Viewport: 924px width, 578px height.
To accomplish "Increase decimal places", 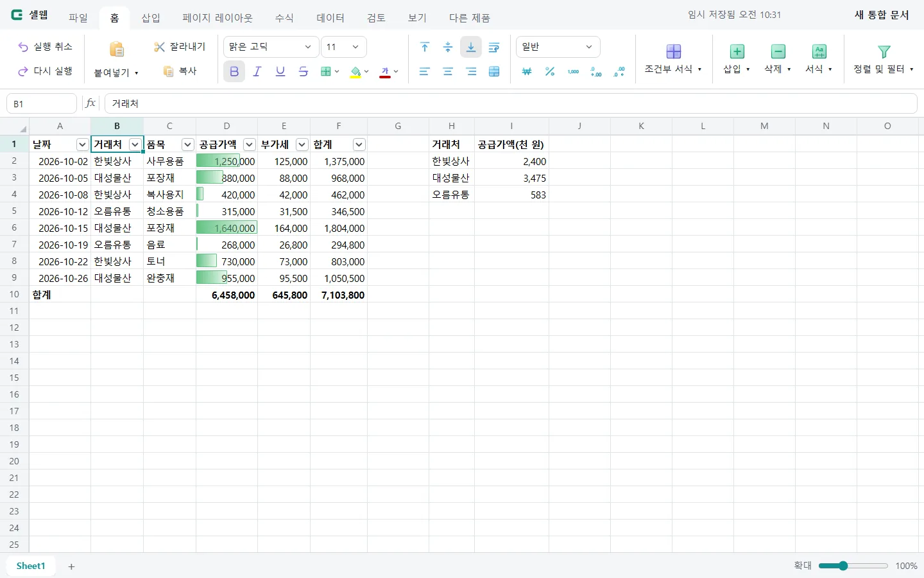I will click(596, 71).
